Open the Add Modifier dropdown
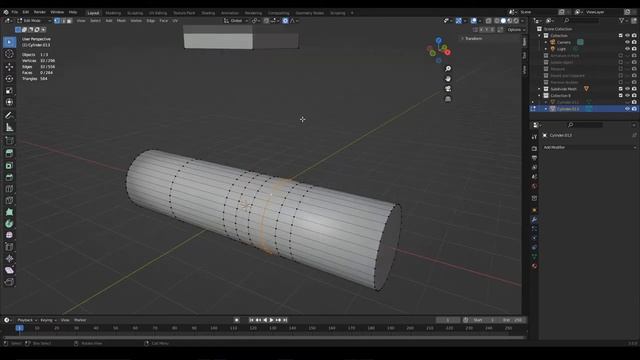The height and width of the screenshot is (360, 640). click(589, 147)
